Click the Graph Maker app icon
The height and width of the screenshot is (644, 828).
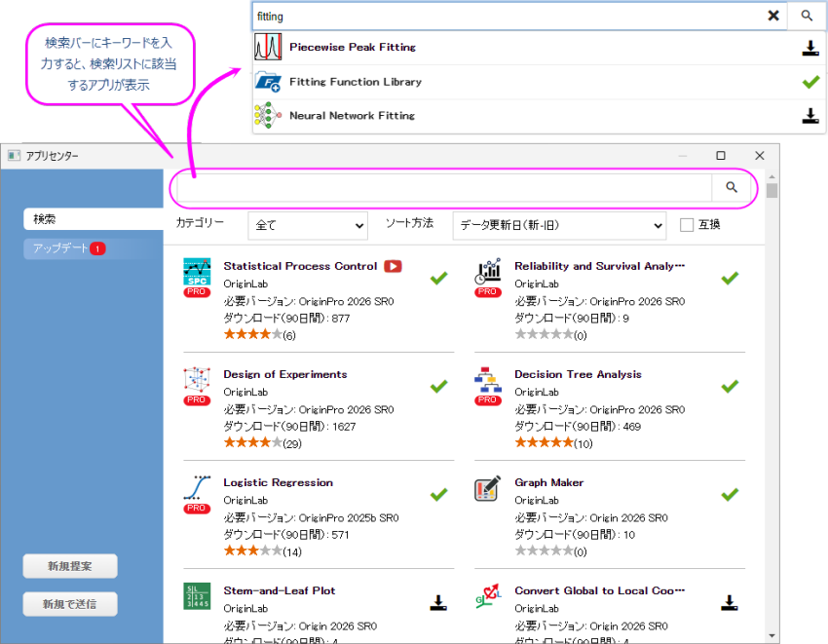pos(487,489)
